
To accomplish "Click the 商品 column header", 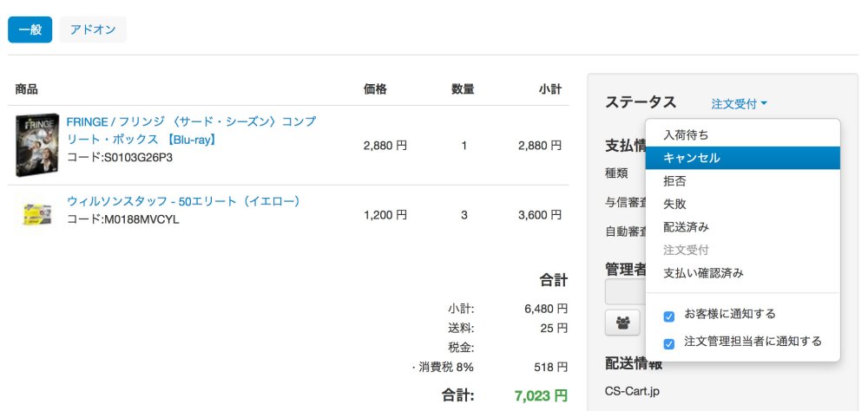I will click(x=27, y=89).
